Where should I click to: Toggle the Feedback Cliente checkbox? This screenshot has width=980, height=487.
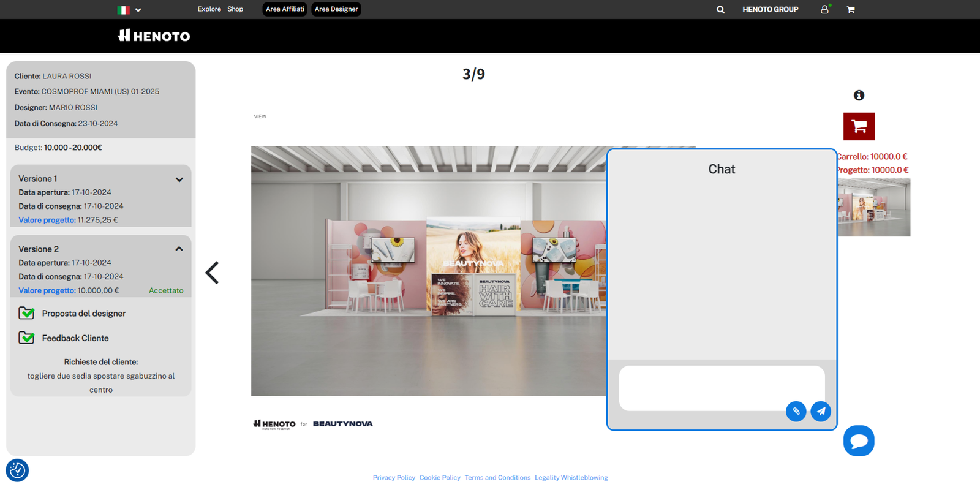click(26, 338)
